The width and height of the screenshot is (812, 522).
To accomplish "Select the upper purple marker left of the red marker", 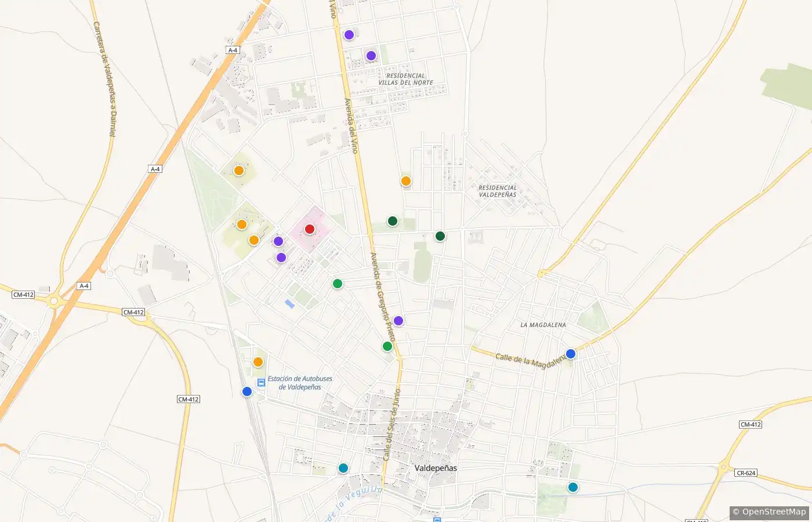I will (278, 241).
